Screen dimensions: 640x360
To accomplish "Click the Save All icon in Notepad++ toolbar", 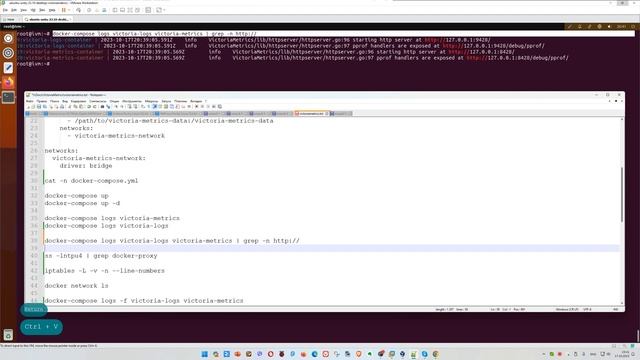I will pyautogui.click(x=44, y=107).
